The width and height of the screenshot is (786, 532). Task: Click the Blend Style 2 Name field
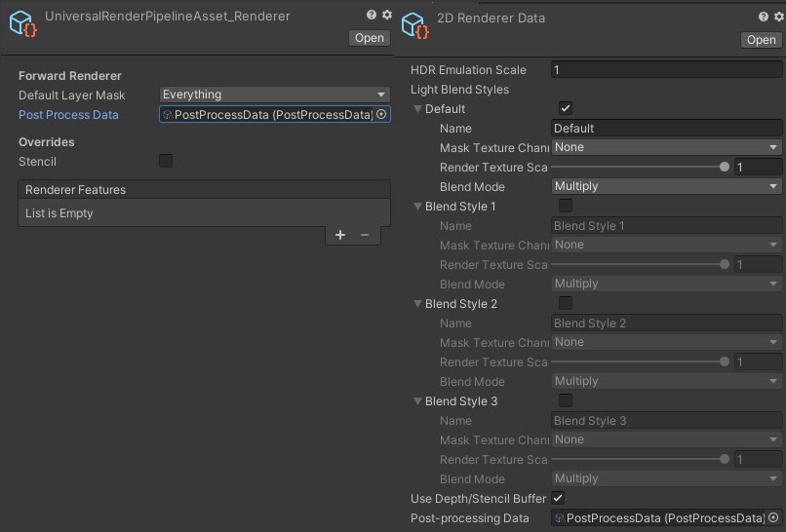tap(667, 323)
